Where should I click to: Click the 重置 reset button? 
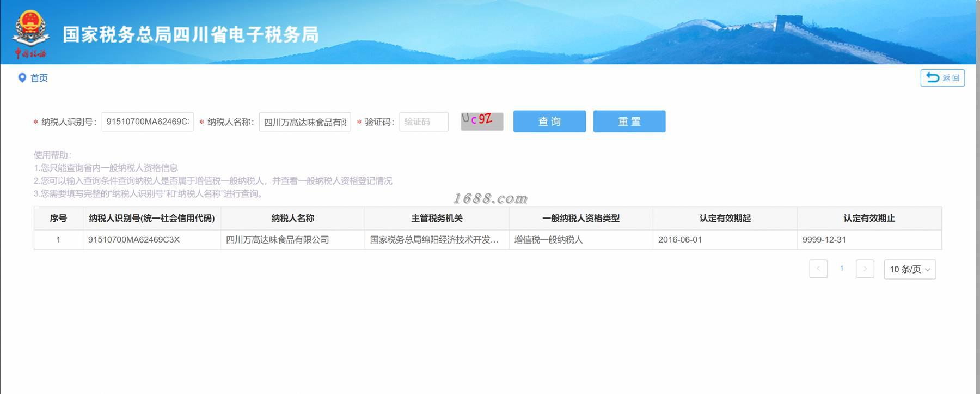629,121
